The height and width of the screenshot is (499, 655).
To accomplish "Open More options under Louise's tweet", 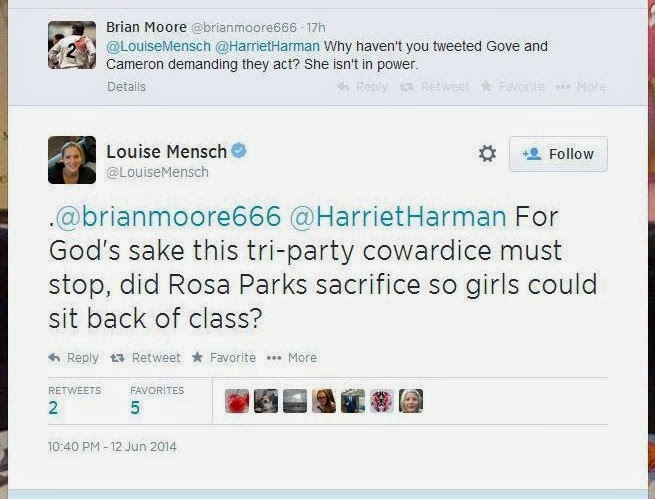I will (x=292, y=357).
